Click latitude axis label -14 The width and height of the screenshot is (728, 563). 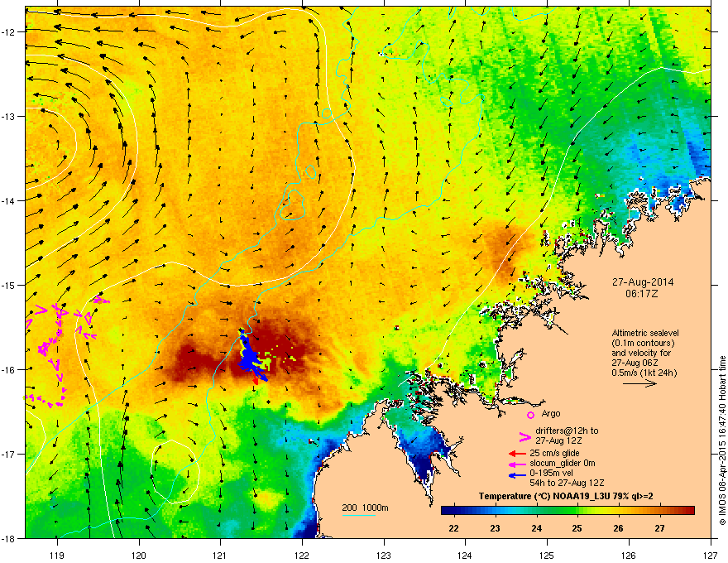click(9, 200)
